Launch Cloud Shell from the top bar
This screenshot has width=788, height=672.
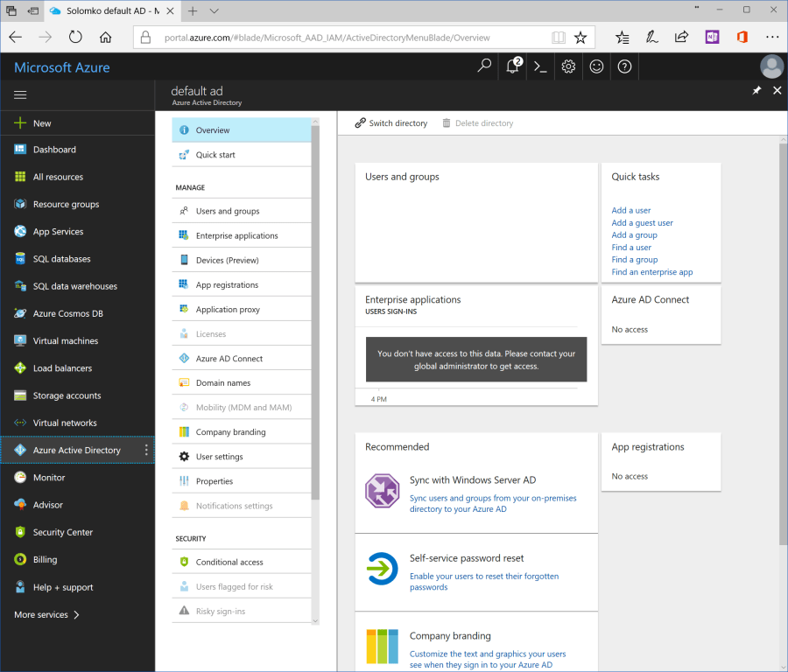click(540, 66)
